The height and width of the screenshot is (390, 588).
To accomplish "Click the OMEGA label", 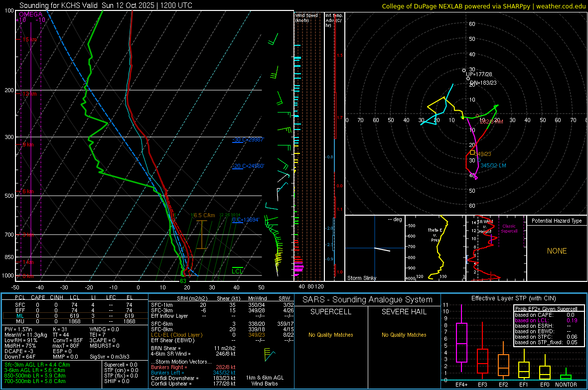I will pos(31,14).
